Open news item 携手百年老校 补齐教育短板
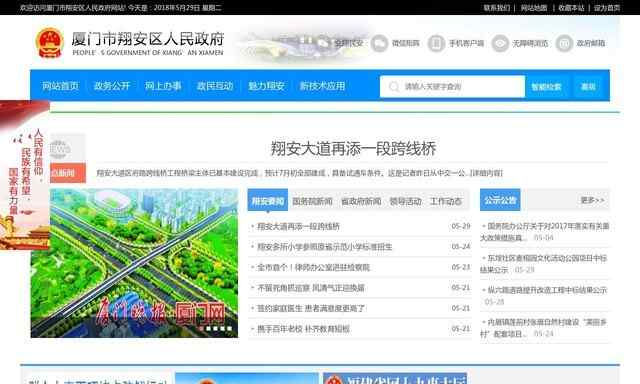The height and width of the screenshot is (384, 640). coord(303,329)
